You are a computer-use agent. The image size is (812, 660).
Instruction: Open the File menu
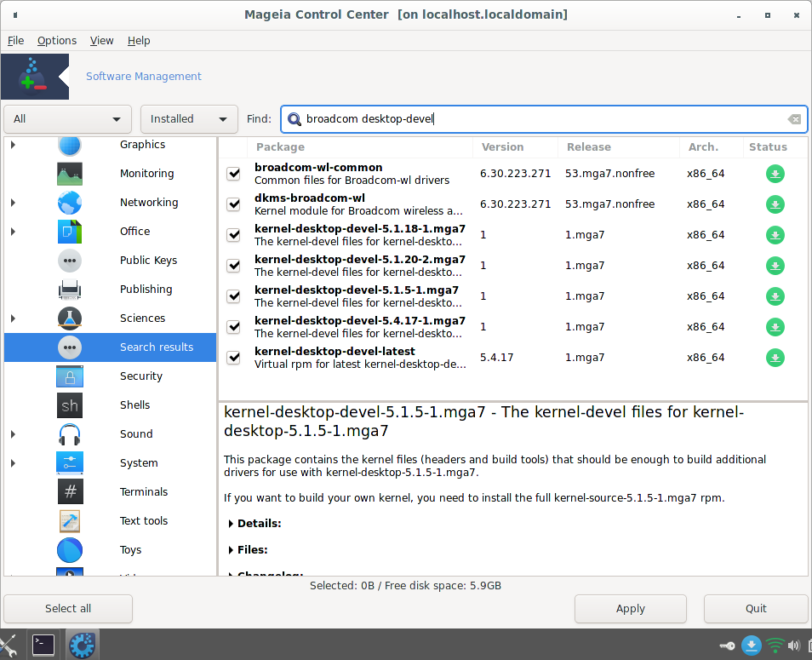[15, 40]
